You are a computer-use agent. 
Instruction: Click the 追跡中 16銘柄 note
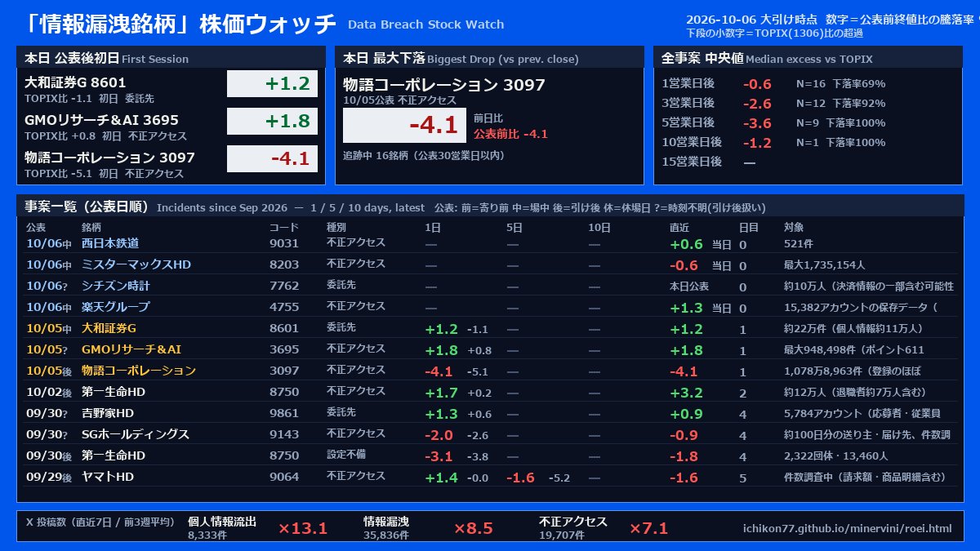point(423,155)
